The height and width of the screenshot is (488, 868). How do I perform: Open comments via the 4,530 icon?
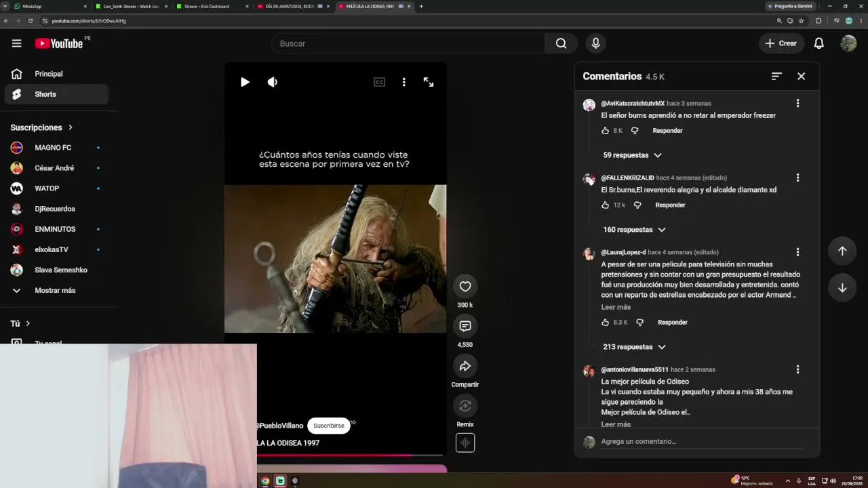(x=465, y=326)
